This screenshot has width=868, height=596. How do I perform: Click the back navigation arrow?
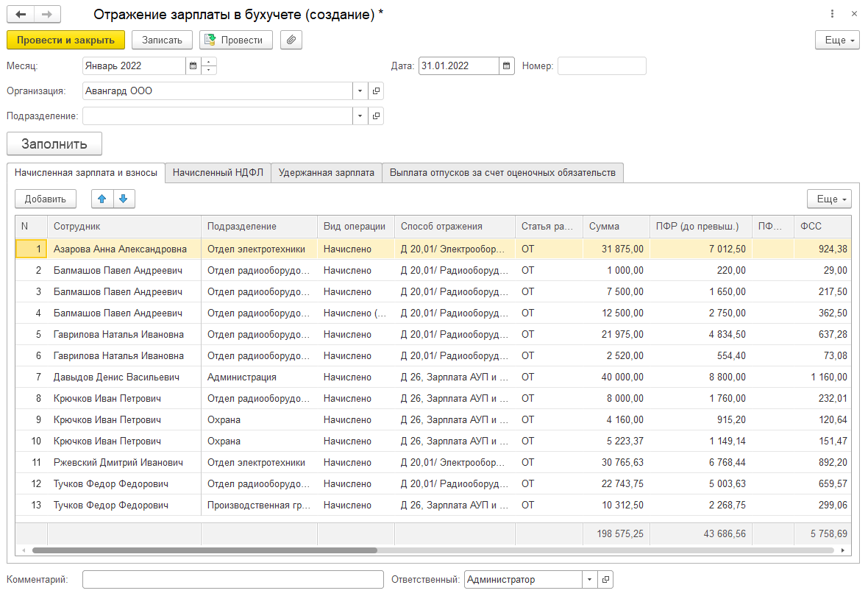click(x=21, y=15)
